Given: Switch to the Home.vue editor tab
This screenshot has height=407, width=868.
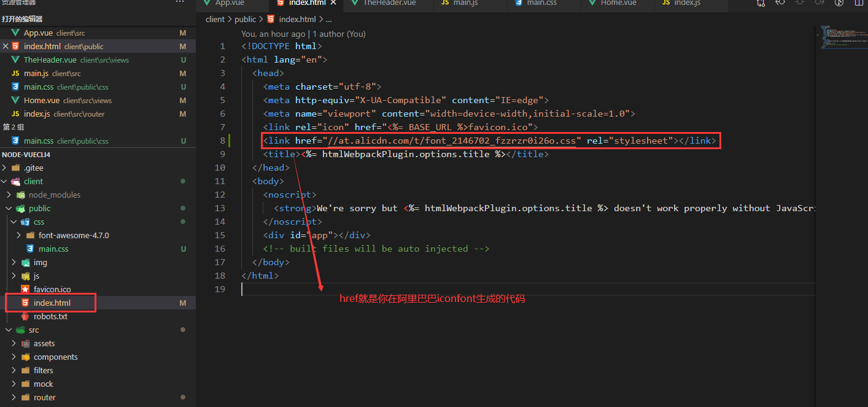Looking at the screenshot, I should point(618,3).
